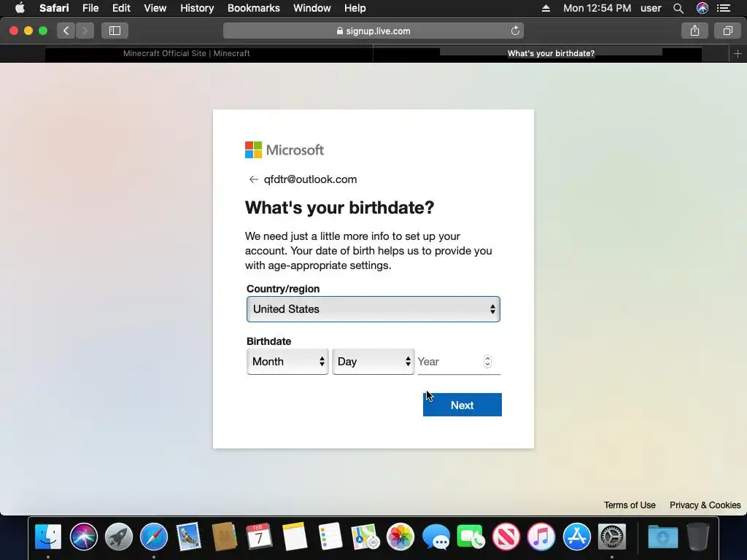Open Finder from the Dock
747x560 pixels.
pyautogui.click(x=48, y=537)
